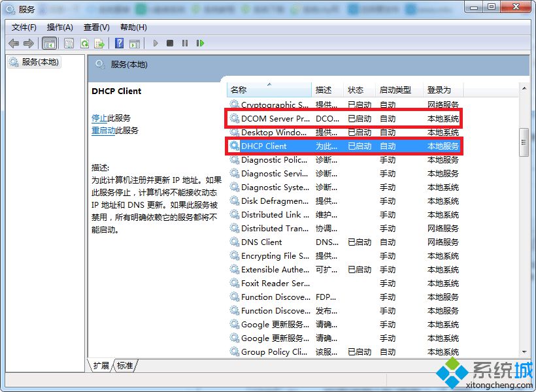Start the selected service with the play icon

coord(155,43)
